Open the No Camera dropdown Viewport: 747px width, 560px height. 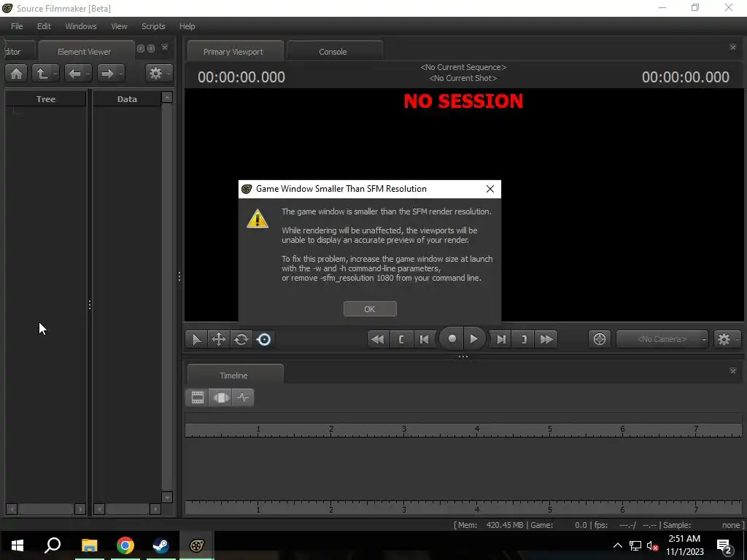coord(662,340)
